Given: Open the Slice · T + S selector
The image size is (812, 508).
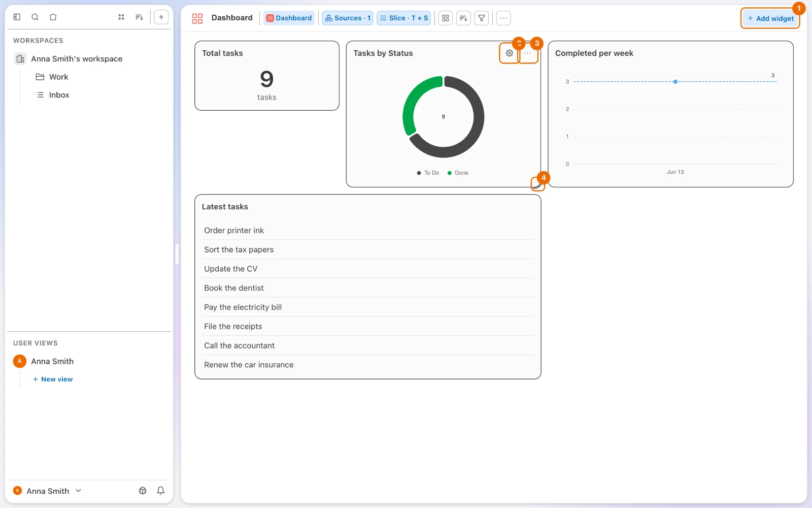Looking at the screenshot, I should [404, 18].
